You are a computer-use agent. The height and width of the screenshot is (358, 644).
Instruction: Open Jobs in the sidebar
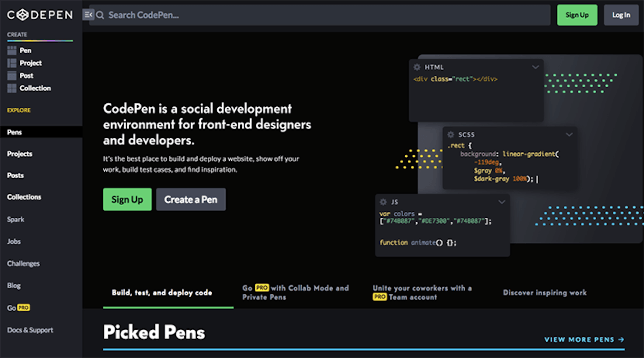pyautogui.click(x=14, y=241)
